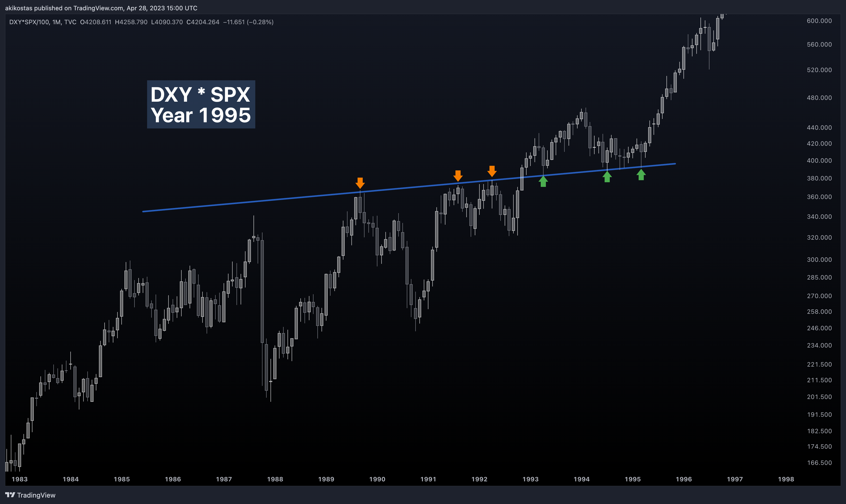Click the 1998 time axis label
Screen dimensions: 846x504
[786, 479]
